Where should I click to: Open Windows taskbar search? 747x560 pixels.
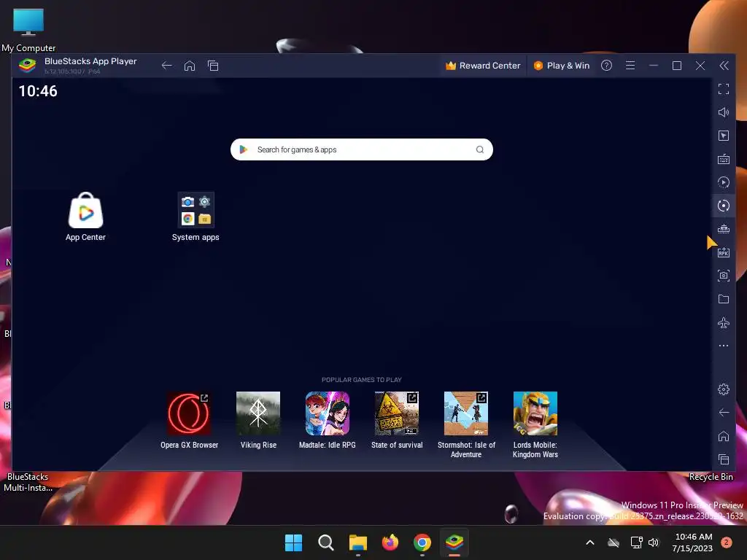click(x=326, y=542)
